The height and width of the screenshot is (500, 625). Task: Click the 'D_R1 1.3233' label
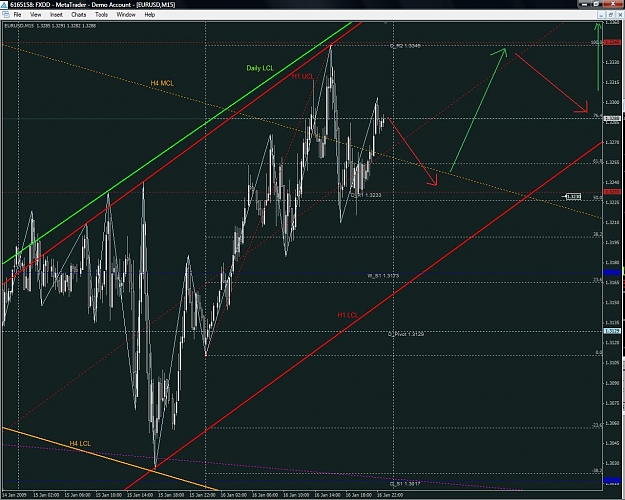pos(366,195)
